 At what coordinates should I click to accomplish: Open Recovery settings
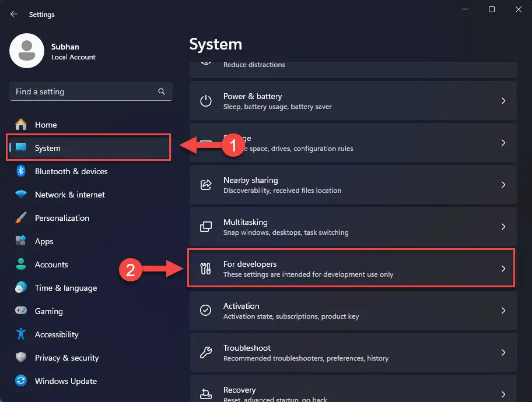pos(353,389)
